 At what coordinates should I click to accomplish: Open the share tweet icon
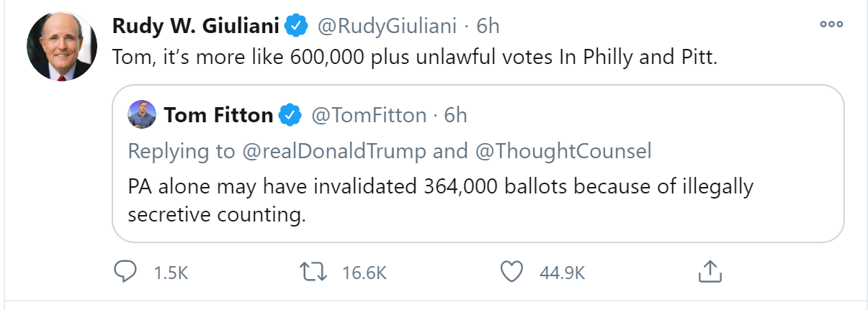pos(710,272)
